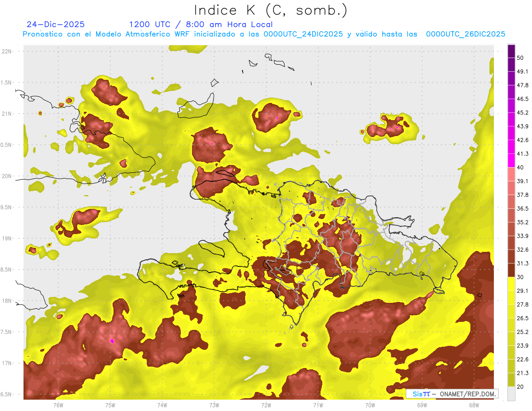Select the '26.5' colorbar value
532x411 pixels.
[x=523, y=318]
